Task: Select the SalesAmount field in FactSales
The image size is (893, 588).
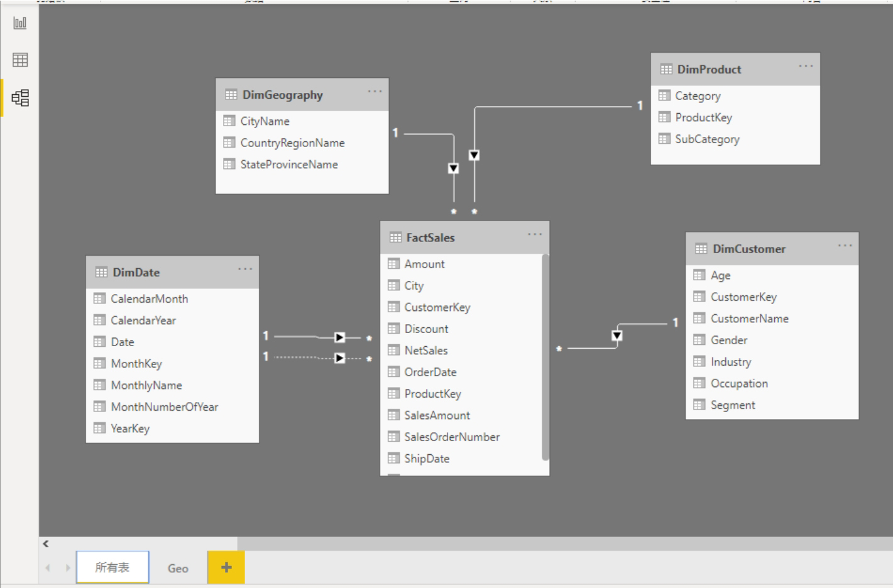Action: [437, 415]
